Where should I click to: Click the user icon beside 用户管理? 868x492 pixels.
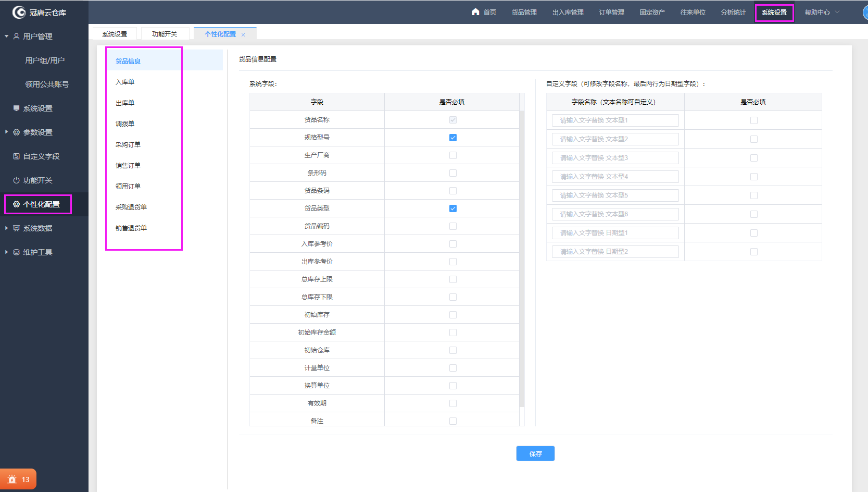(x=17, y=36)
